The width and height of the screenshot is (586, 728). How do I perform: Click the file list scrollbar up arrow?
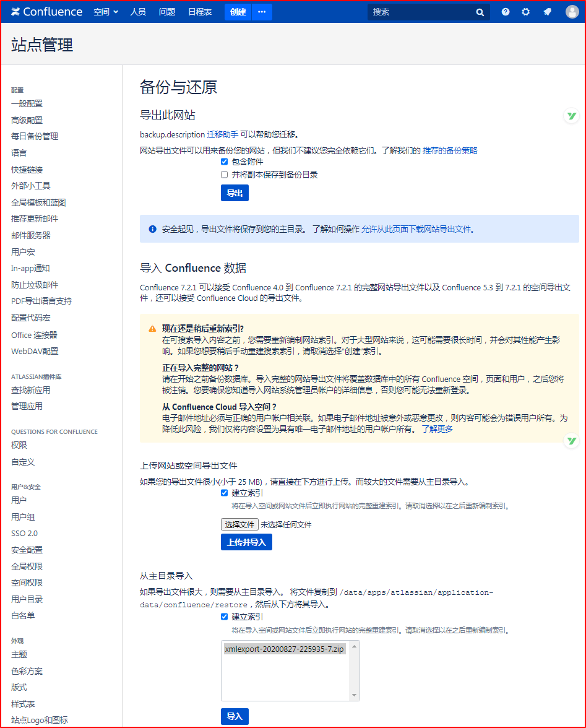354,647
